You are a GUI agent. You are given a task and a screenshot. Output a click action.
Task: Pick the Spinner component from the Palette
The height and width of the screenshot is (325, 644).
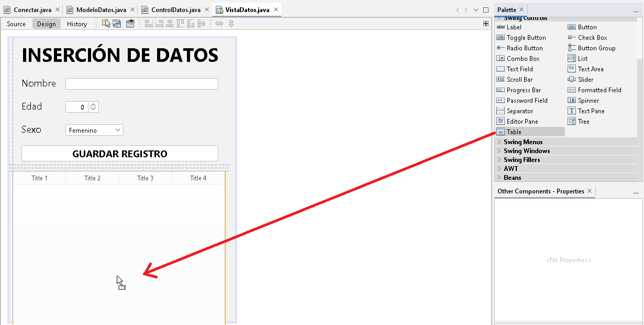pos(588,101)
